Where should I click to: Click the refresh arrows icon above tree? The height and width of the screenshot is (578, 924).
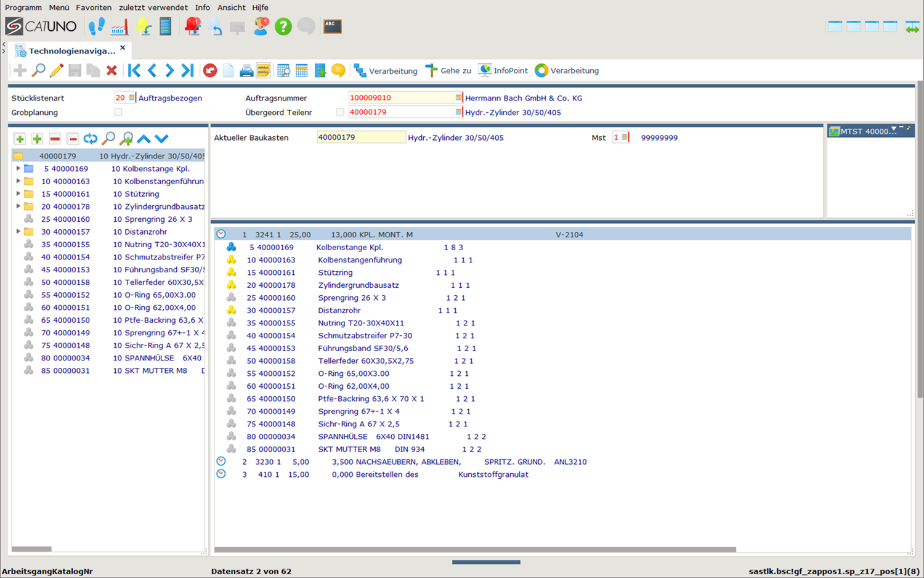tap(91, 139)
